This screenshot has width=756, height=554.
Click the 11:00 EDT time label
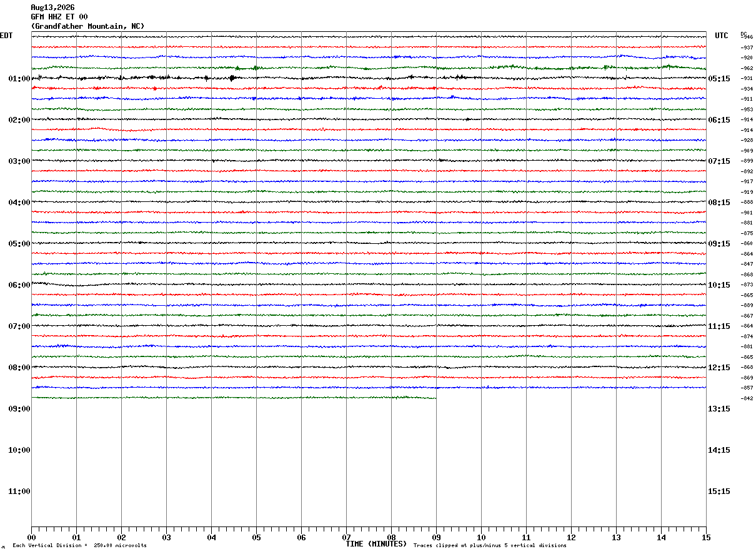point(19,491)
